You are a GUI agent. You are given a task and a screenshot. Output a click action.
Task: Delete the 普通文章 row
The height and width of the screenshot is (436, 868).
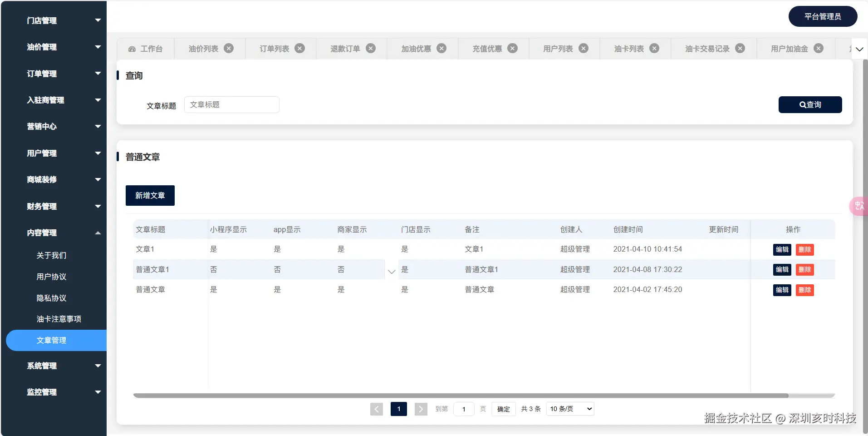coord(804,290)
